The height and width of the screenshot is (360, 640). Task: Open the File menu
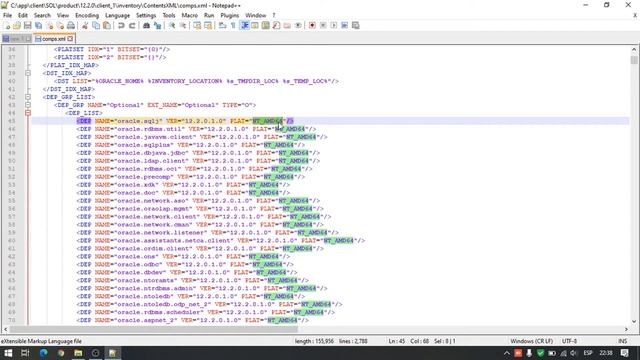[7, 15]
